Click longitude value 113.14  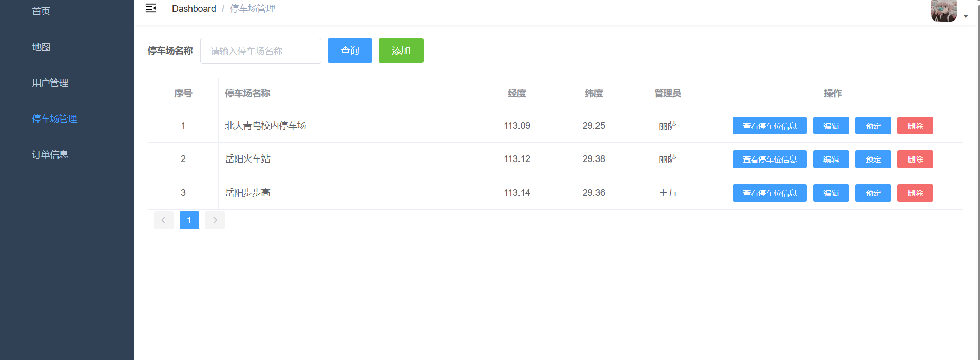(x=516, y=193)
